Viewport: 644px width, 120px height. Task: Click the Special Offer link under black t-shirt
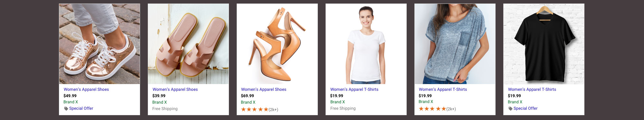(x=526, y=108)
